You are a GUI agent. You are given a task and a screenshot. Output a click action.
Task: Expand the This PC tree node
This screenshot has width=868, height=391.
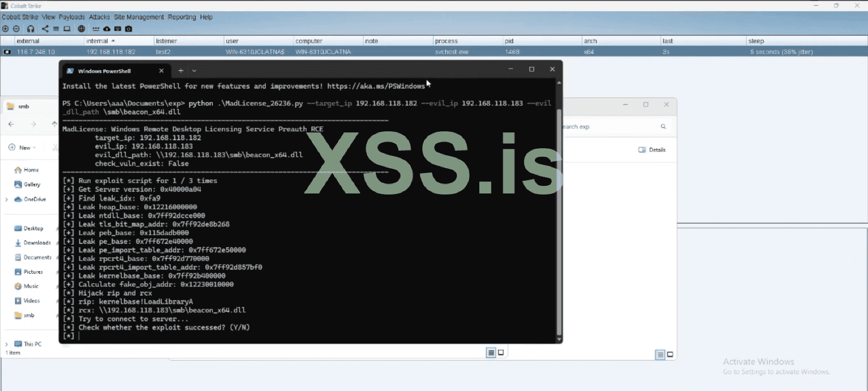[7, 344]
